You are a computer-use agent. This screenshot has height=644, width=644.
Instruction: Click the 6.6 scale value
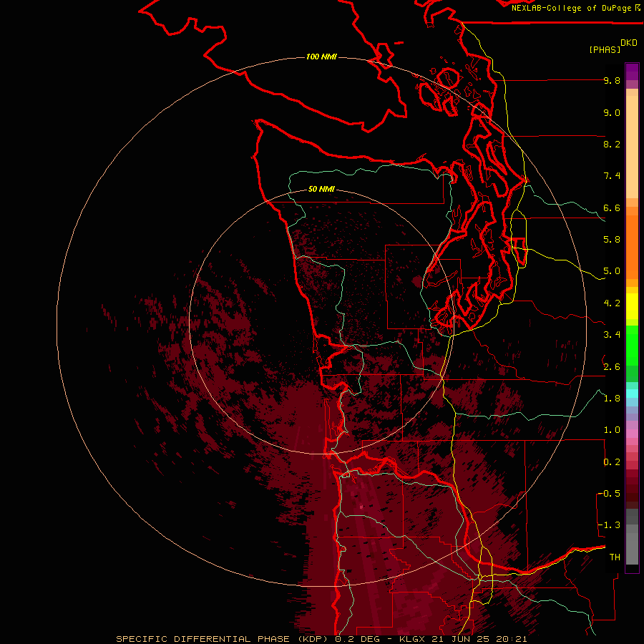tap(612, 208)
